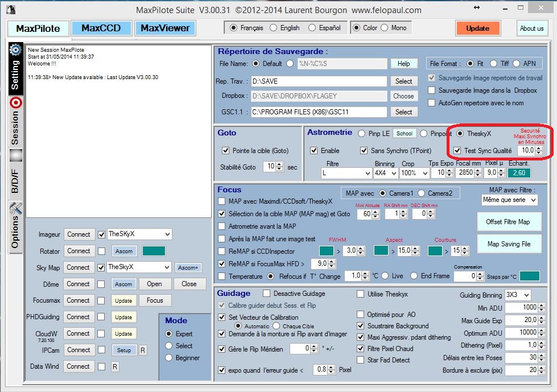Click the teal FWHM indicator box
The image size is (557, 392).
pyautogui.click(x=327, y=251)
